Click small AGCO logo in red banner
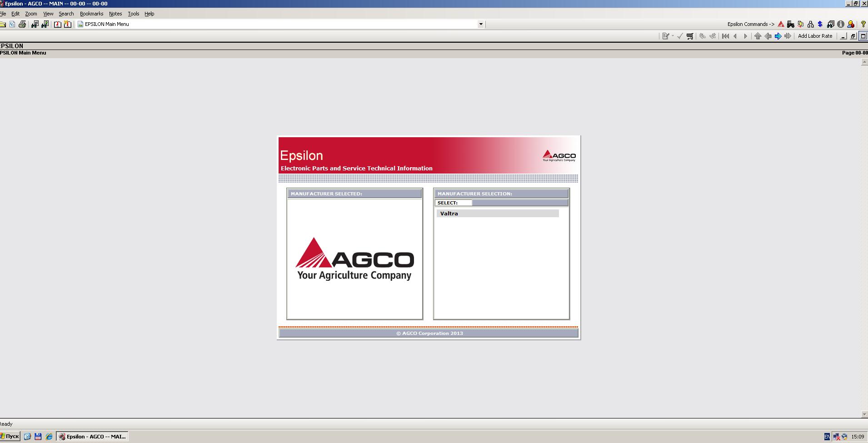 click(x=559, y=156)
